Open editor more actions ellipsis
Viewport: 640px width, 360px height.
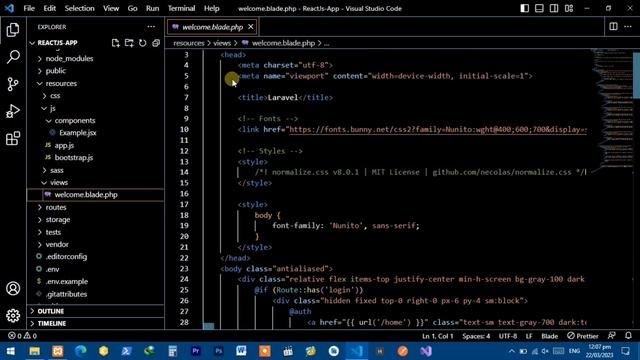tap(628, 27)
